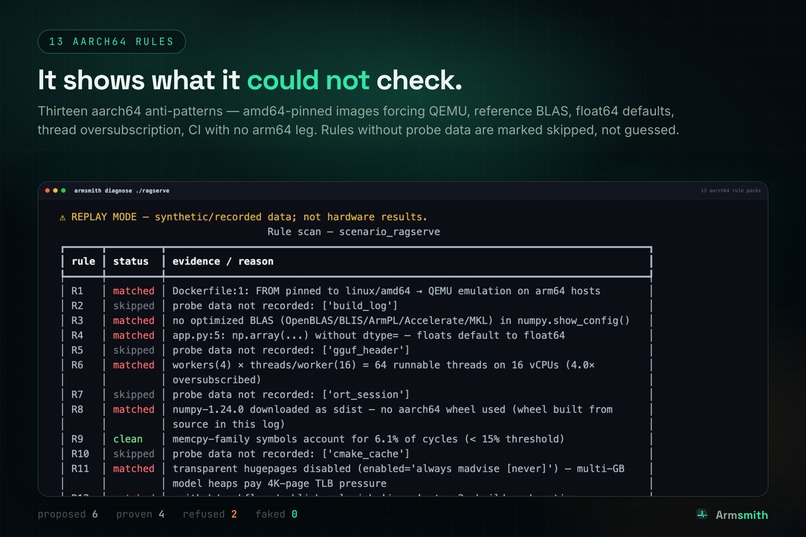
Task: Click rule cell 'R11'
Action: 80,469
